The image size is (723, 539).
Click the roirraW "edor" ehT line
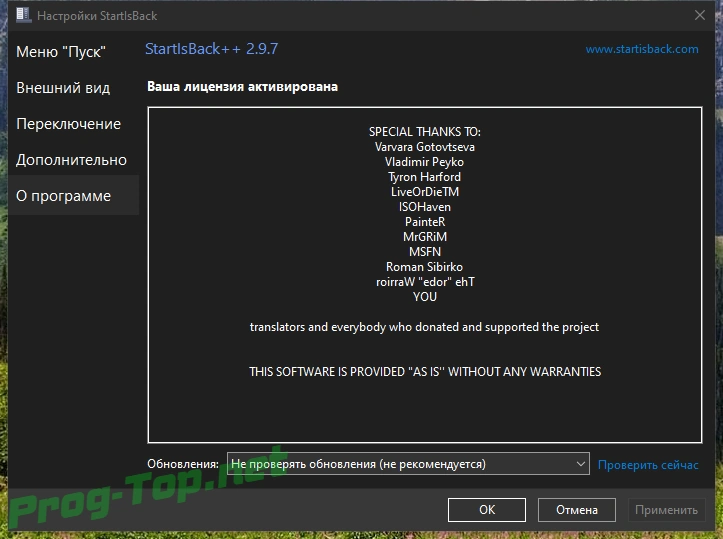click(x=425, y=282)
